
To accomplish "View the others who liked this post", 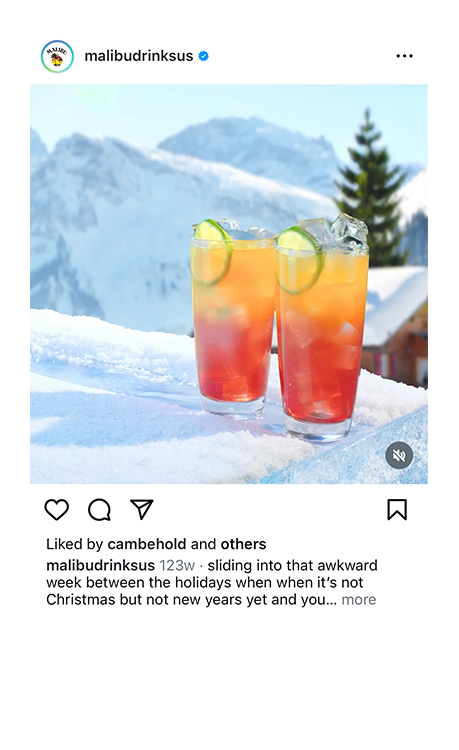I will pyautogui.click(x=243, y=544).
